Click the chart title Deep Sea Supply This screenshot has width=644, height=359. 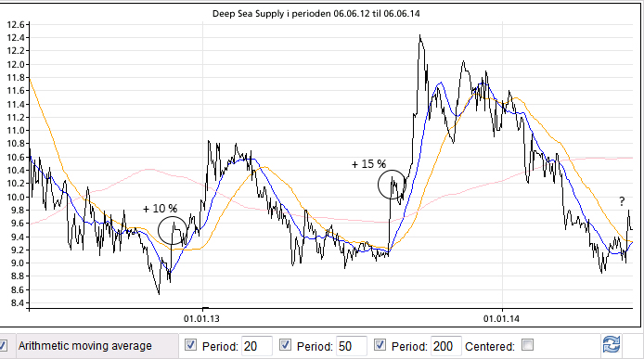316,14
